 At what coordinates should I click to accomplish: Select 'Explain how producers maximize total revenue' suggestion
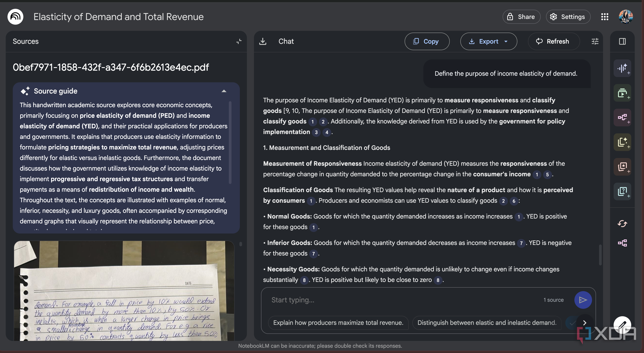point(338,323)
